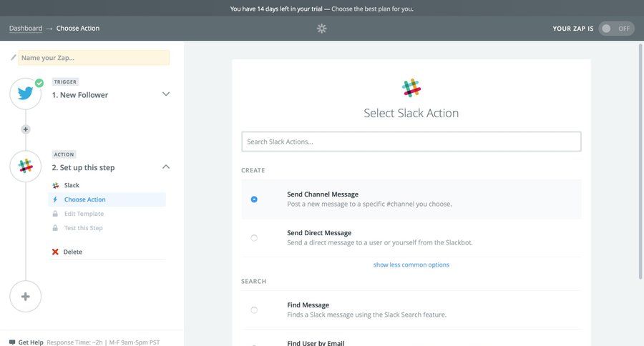
Task: Collapse the Set up this step section
Action: point(166,167)
